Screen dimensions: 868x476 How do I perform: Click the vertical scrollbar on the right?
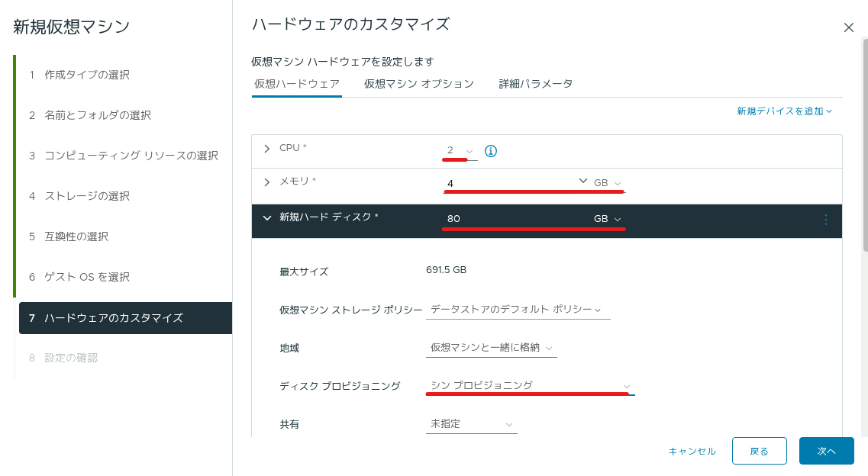[x=865, y=146]
